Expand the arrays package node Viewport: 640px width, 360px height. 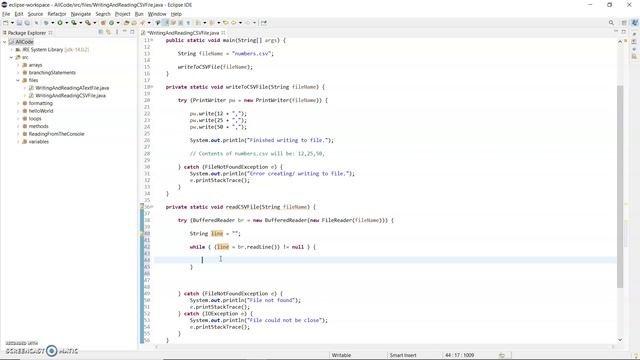18,65
